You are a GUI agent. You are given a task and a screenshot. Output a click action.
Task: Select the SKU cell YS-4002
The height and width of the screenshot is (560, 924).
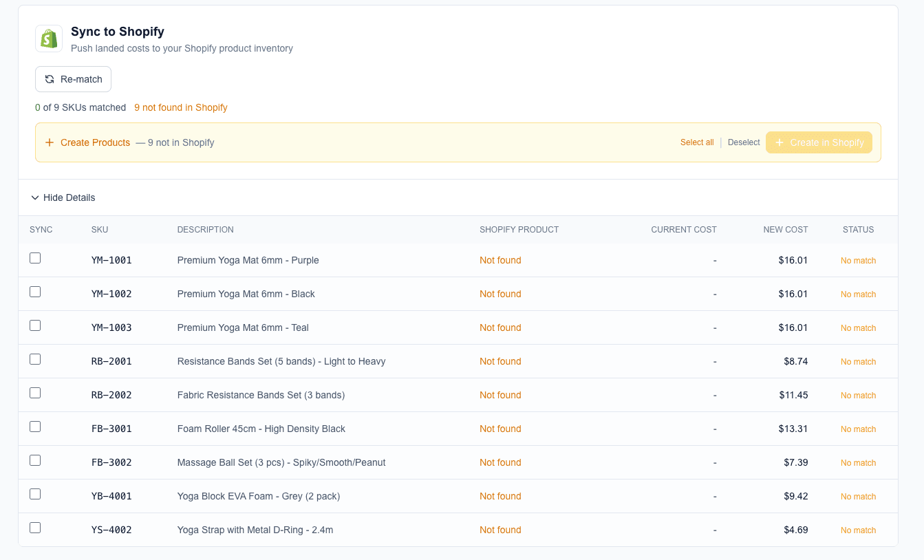[111, 530]
